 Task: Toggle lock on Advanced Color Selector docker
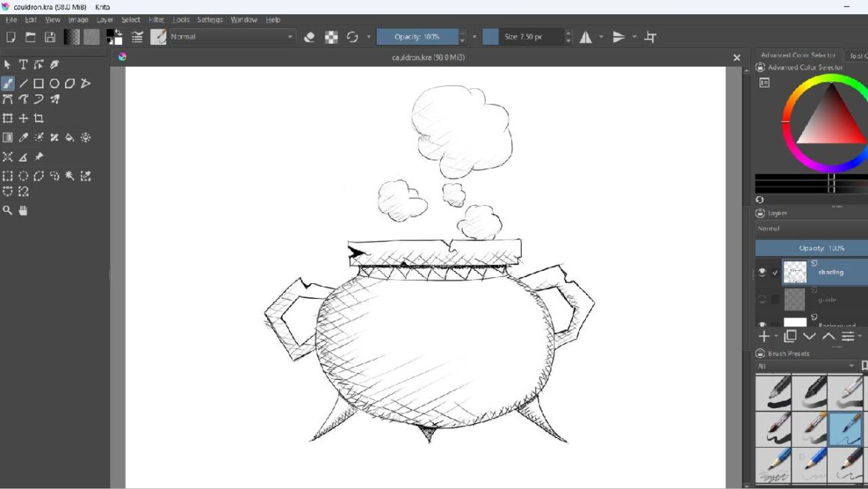[x=760, y=67]
